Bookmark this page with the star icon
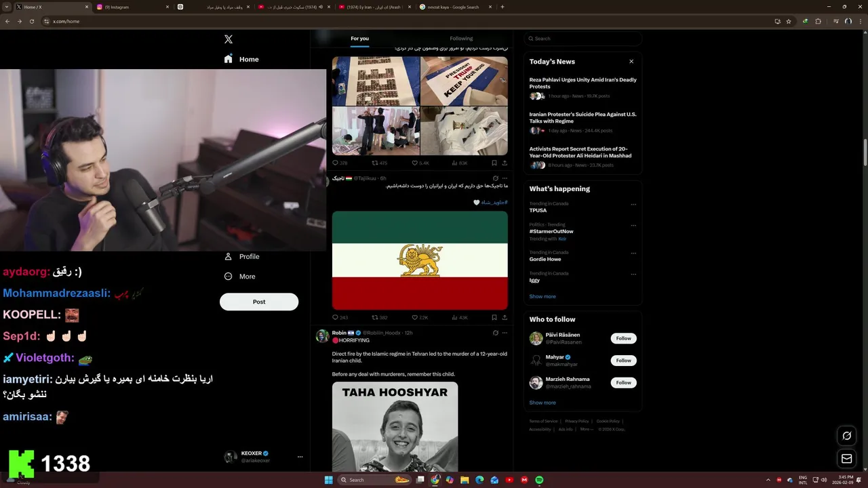The width and height of the screenshot is (868, 488). (789, 21)
